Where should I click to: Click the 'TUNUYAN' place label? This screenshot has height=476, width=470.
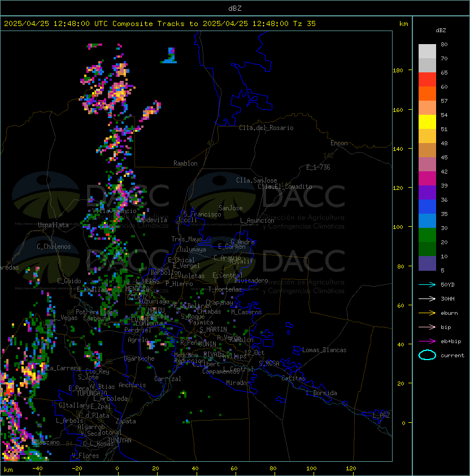pos(119,440)
